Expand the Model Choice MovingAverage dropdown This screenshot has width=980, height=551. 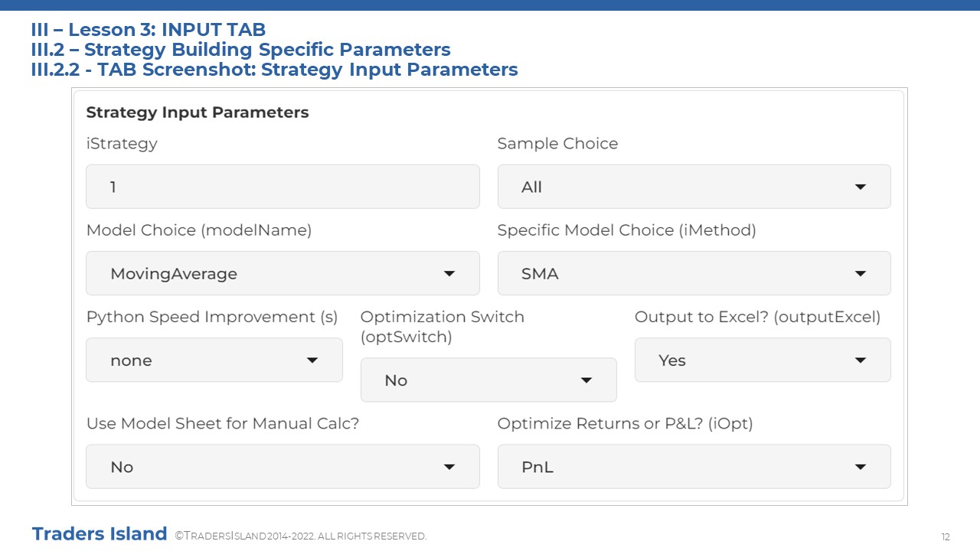(x=283, y=273)
